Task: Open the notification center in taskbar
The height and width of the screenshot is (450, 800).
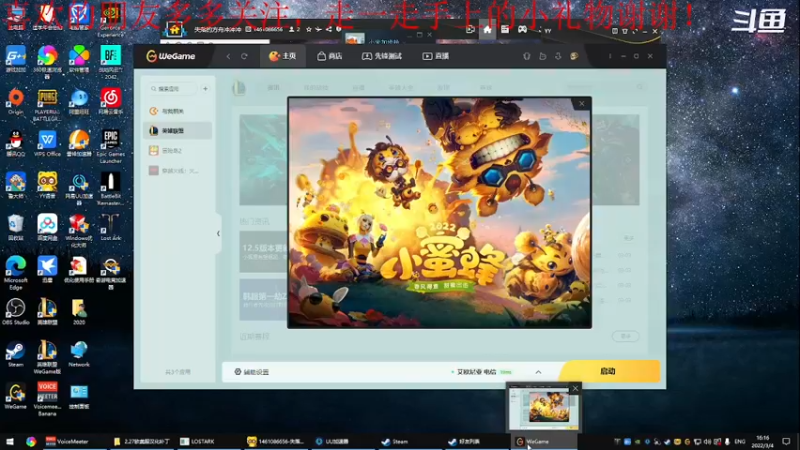Action: [786, 441]
